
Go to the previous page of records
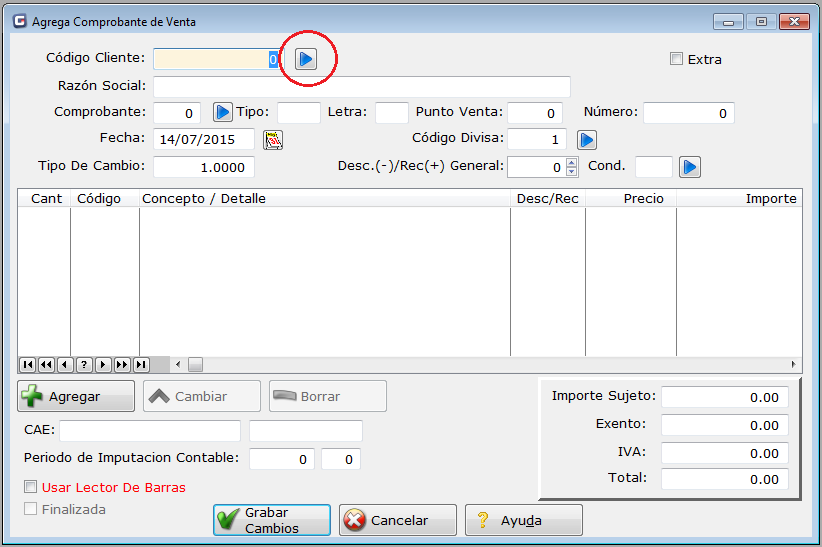click(x=45, y=365)
